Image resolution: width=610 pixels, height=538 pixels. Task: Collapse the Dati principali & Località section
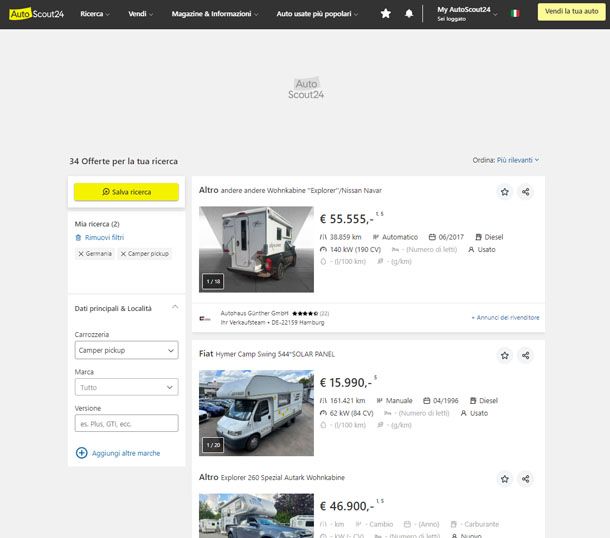click(175, 307)
